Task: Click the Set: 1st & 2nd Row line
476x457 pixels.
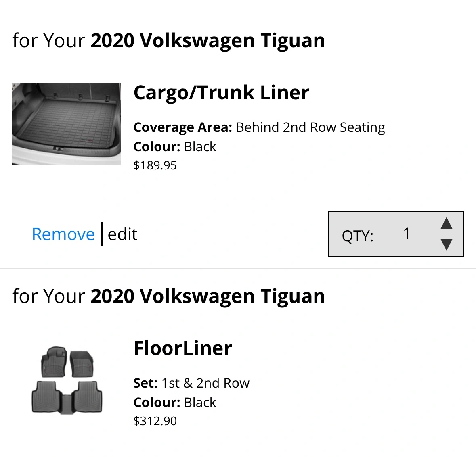Action: [x=191, y=383]
